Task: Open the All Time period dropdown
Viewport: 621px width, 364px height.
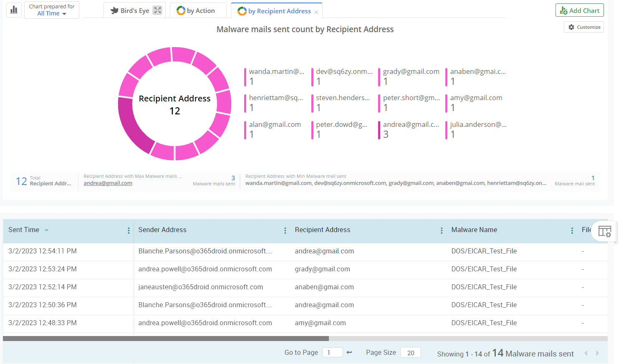Action: point(52,13)
